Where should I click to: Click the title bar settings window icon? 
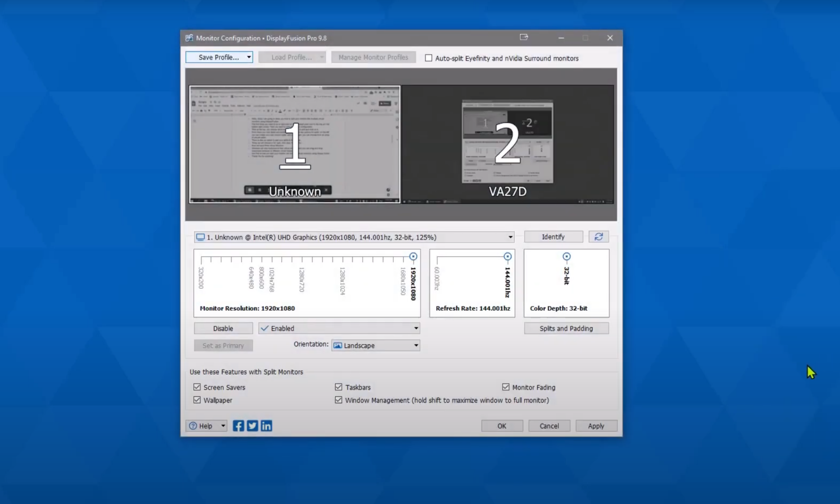(524, 38)
